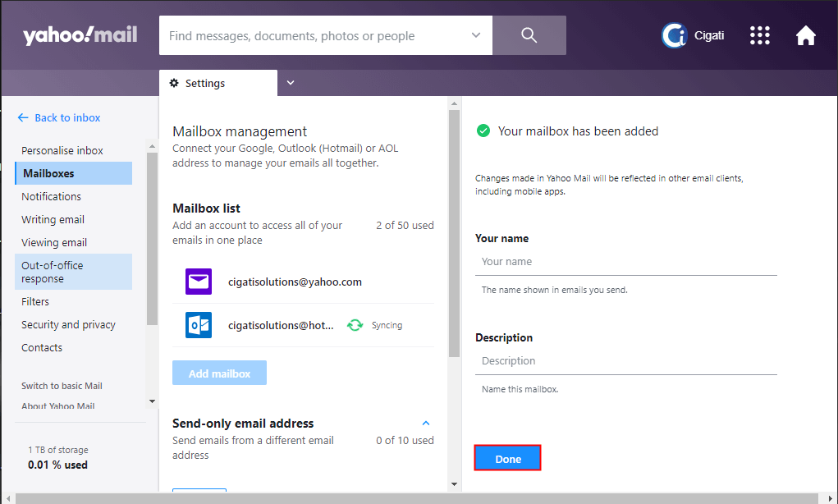Select cigatisolutions@yahoo.com mailbox row
This screenshot has height=504, width=838.
(303, 282)
